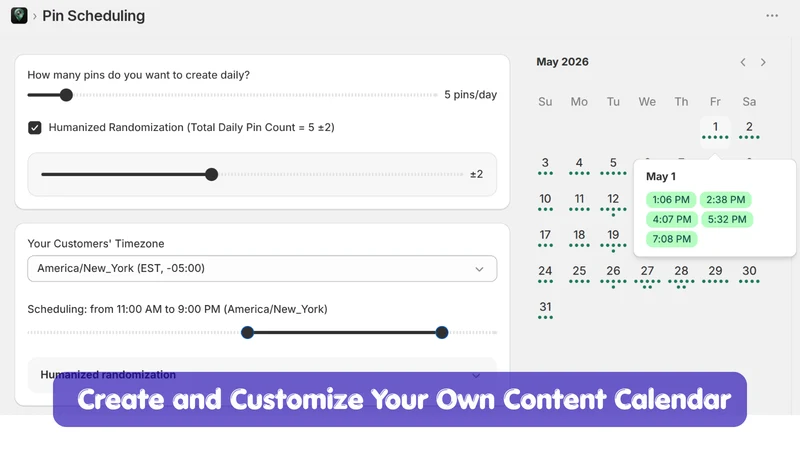Select May 29 on the calendar
This screenshot has height=450, width=800.
pos(715,274)
